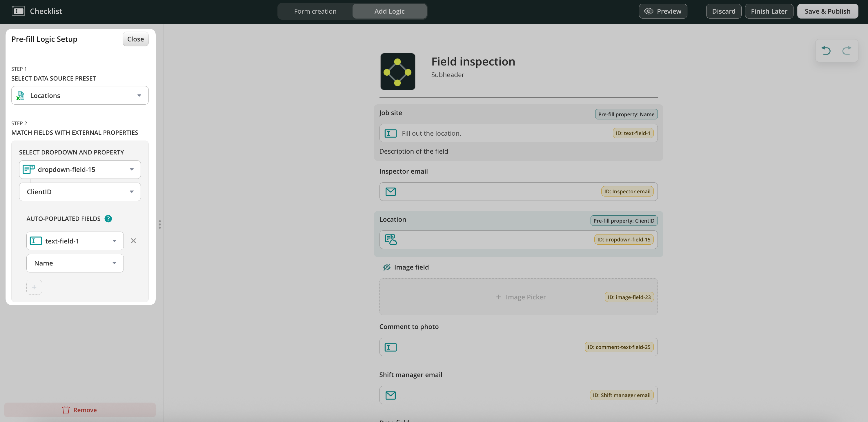This screenshot has width=868, height=422.
Task: Click the plus icon to add auto-populated field
Action: (x=34, y=287)
